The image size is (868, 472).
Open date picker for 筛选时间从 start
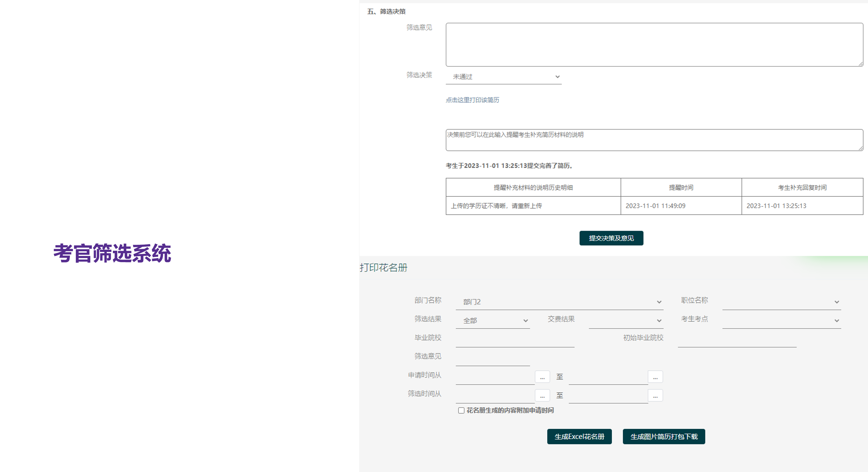[x=542, y=395]
